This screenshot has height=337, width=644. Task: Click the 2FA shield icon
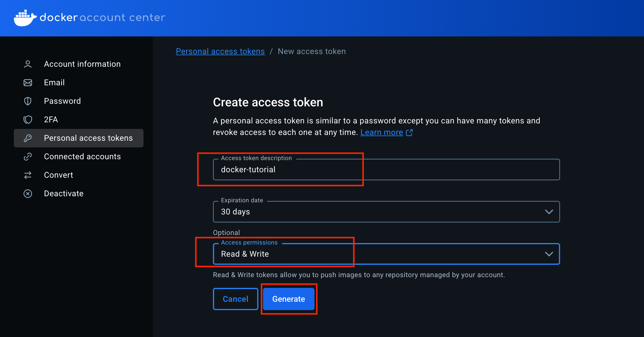(28, 120)
